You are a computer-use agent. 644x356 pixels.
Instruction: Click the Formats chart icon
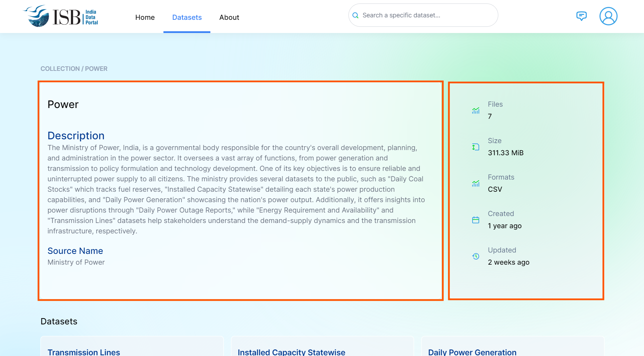(475, 183)
